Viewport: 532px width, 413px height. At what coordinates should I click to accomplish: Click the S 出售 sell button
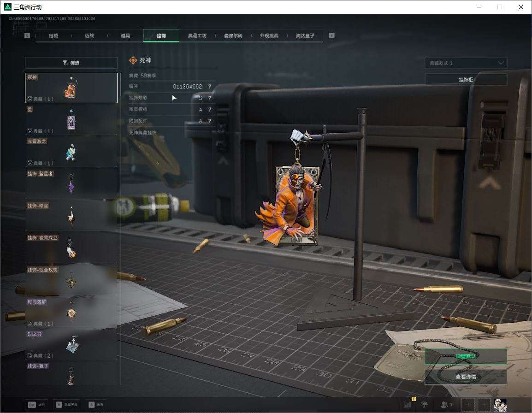pos(96,405)
